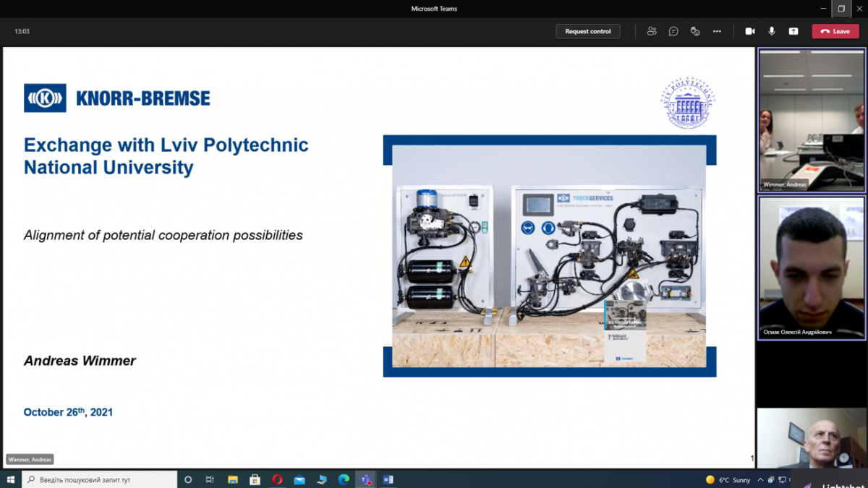Viewport: 868px width, 488px height.
Task: Click the brake system training board photo
Action: point(550,256)
